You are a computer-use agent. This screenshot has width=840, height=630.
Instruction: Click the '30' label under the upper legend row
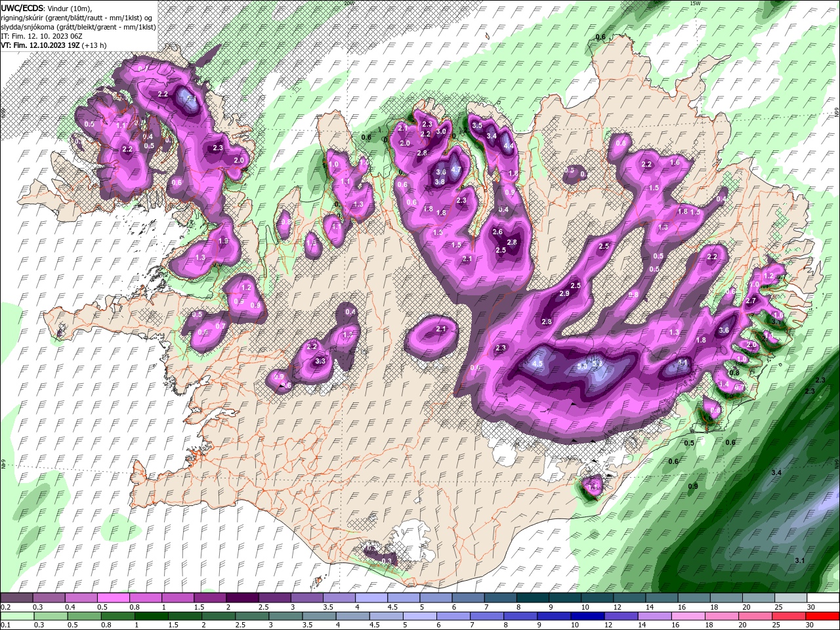[x=811, y=607]
